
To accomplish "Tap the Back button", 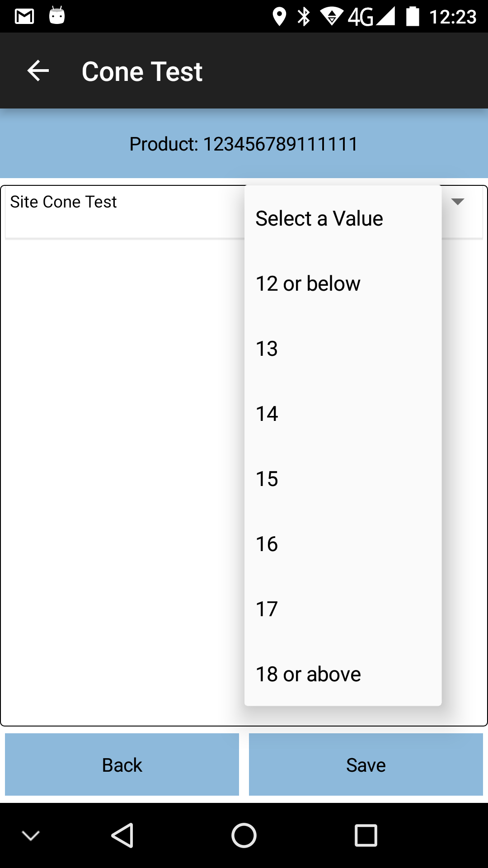I will click(x=122, y=764).
